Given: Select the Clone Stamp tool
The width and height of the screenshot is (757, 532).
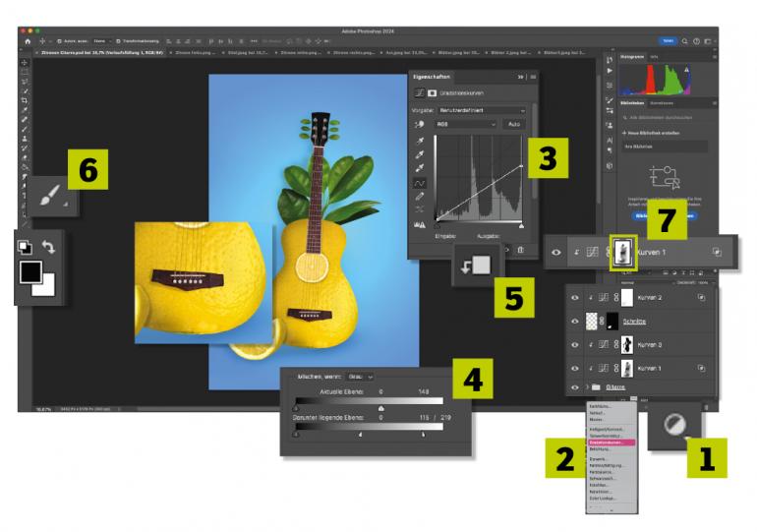Looking at the screenshot, I should pos(25,139).
